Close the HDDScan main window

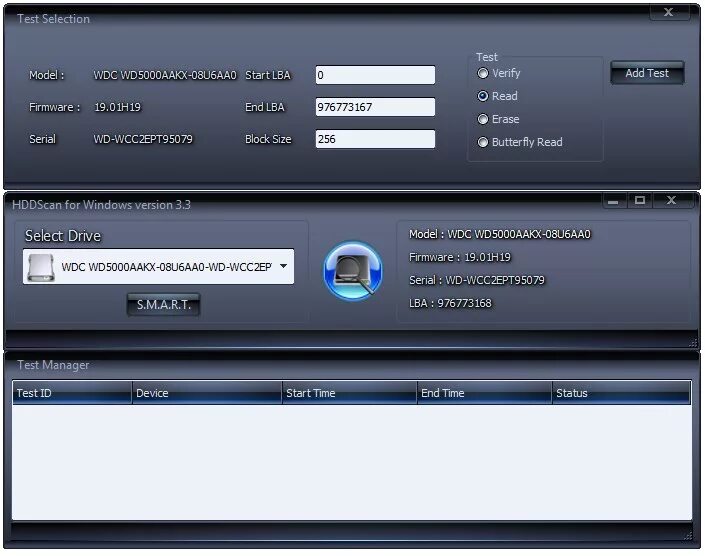671,200
